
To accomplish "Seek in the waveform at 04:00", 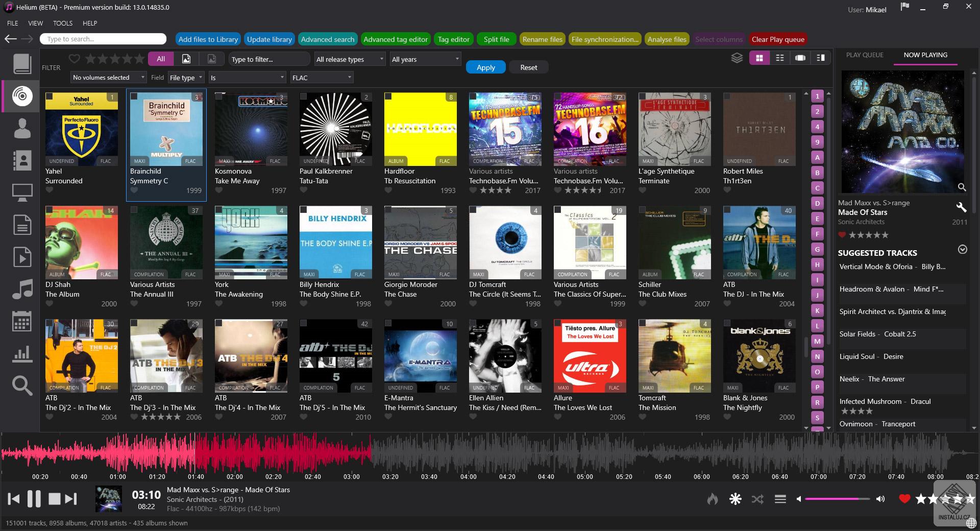I will (468, 454).
